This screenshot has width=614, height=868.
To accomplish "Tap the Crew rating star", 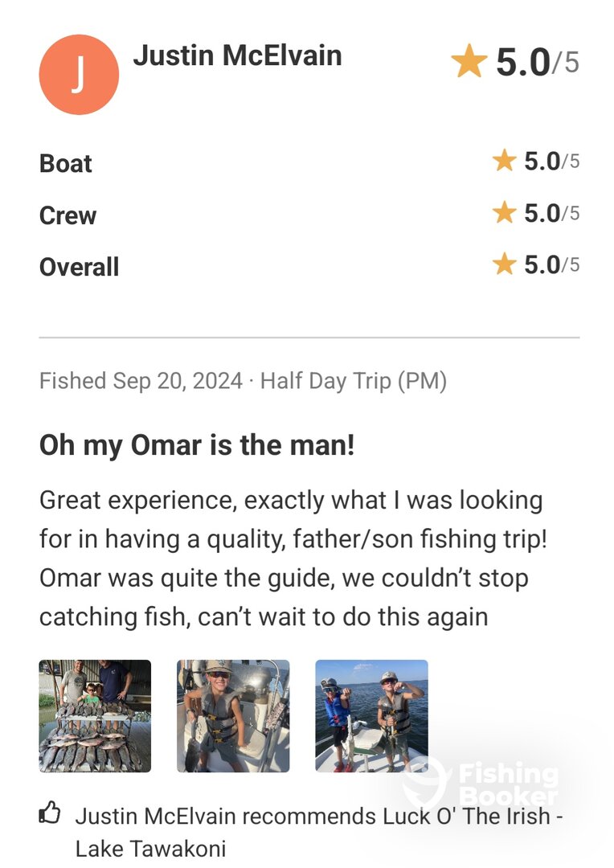I will pyautogui.click(x=504, y=213).
